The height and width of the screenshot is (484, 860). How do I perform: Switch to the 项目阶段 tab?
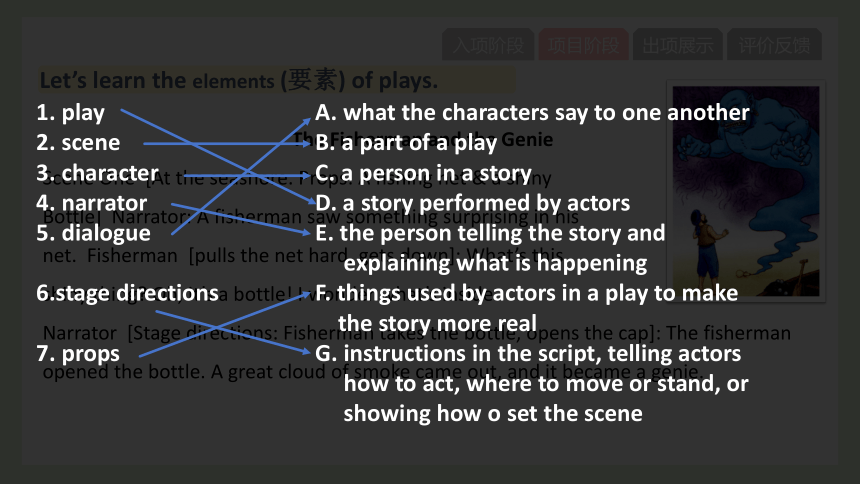(583, 44)
